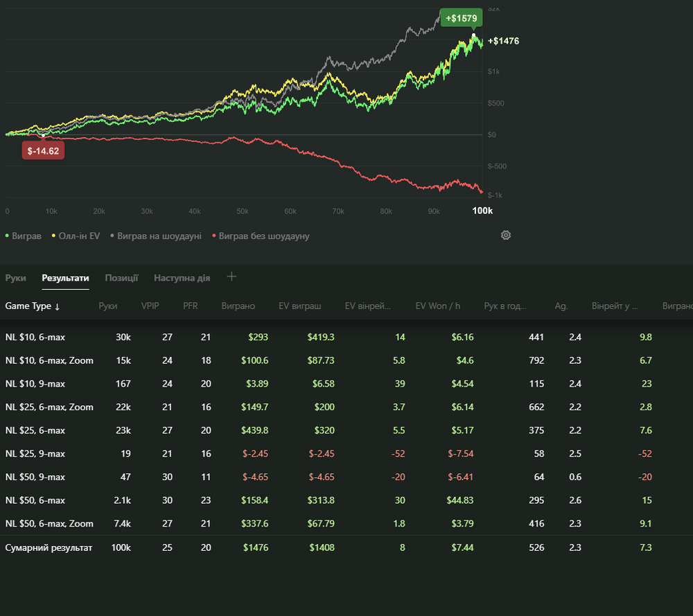Screen dimensions: 693x616
Task: Toggle the Олл-ін EV legend line
Action: tap(75, 236)
